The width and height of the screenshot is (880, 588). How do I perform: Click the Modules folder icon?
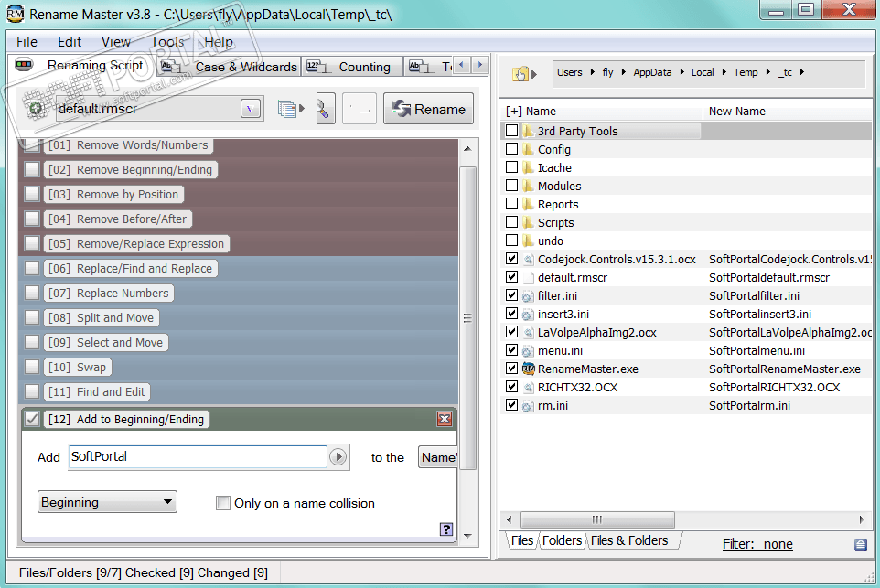(x=528, y=186)
